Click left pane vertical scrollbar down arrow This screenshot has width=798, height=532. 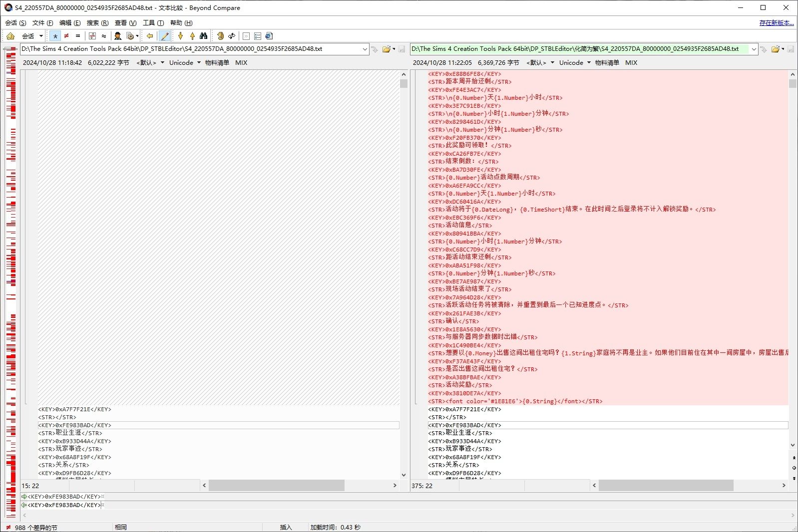tap(403, 475)
